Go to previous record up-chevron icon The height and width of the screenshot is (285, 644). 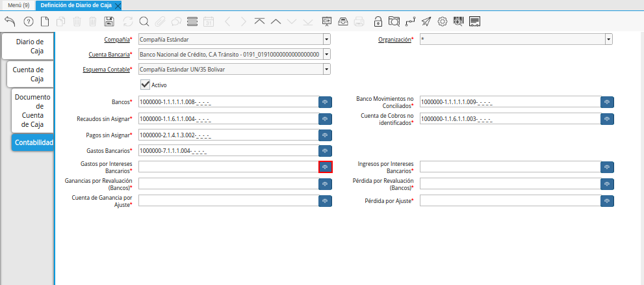[x=276, y=21]
